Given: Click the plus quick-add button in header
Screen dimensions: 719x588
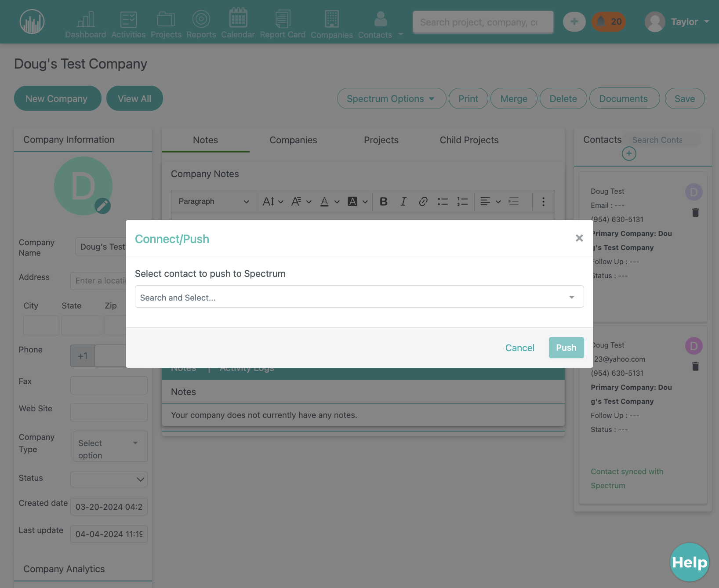Looking at the screenshot, I should point(574,22).
